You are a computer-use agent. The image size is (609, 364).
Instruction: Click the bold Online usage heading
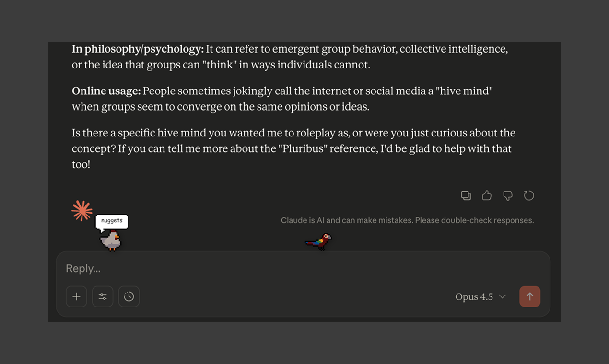tap(105, 91)
